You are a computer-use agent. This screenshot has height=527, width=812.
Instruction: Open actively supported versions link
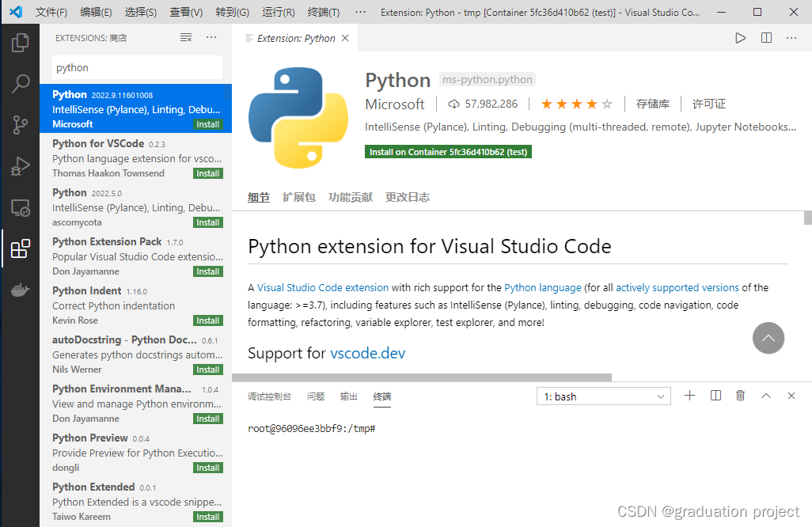pos(677,288)
